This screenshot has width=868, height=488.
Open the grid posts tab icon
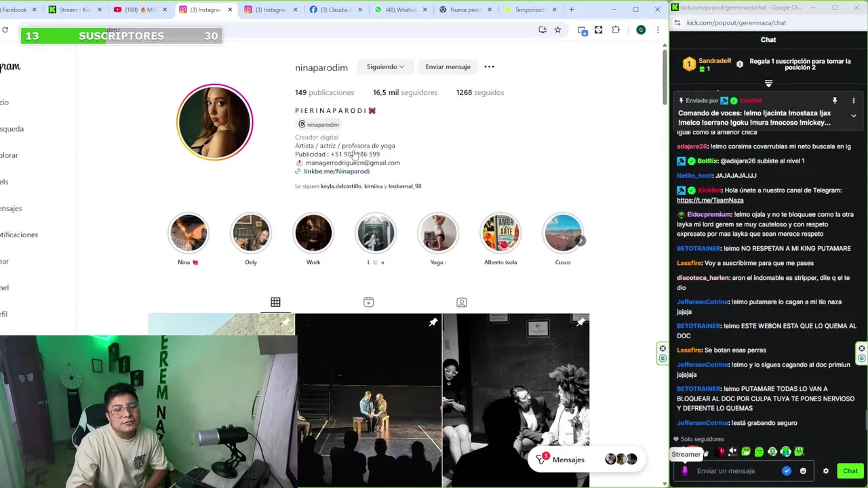(x=275, y=302)
